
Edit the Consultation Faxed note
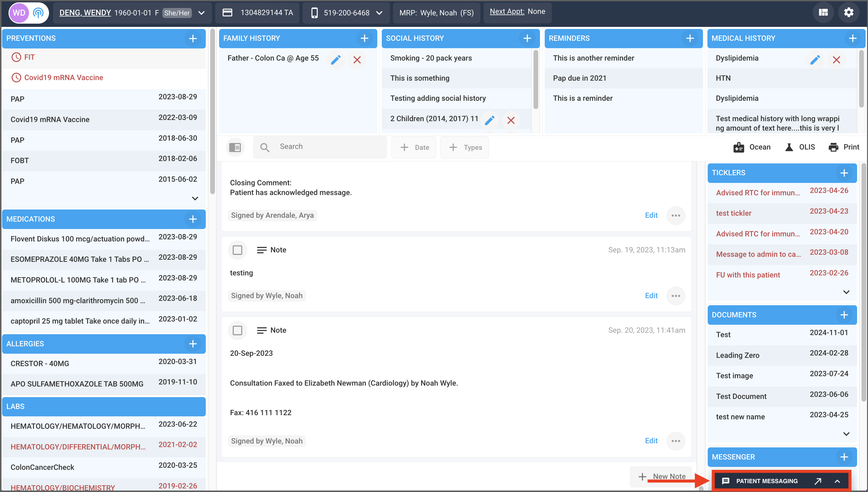[x=651, y=441]
